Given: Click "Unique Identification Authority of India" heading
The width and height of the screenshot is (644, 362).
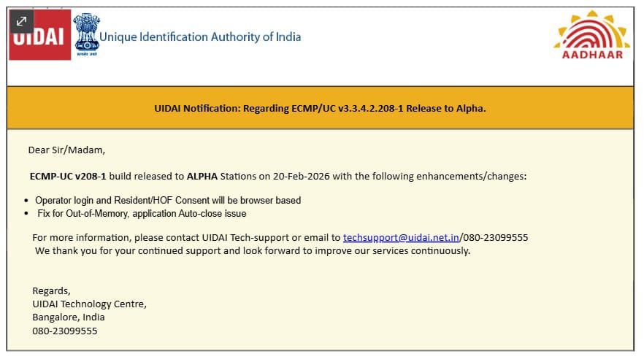Looking at the screenshot, I should pyautogui.click(x=199, y=36).
